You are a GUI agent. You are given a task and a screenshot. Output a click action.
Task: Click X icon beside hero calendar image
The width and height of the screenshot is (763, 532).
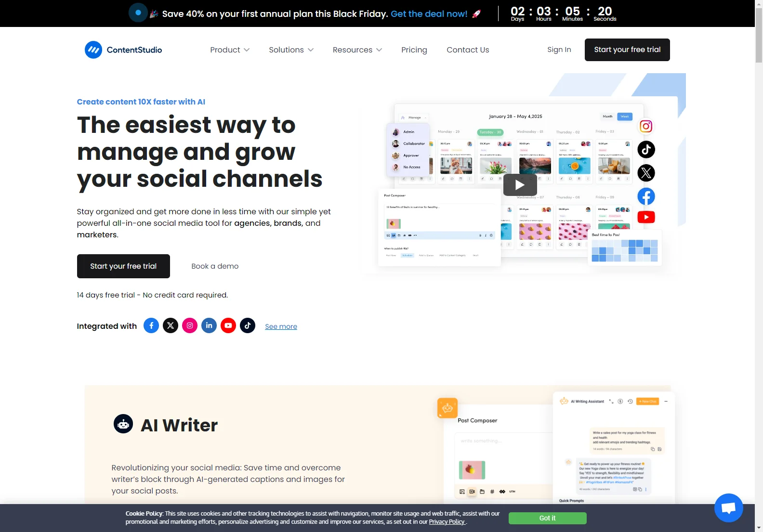point(646,173)
